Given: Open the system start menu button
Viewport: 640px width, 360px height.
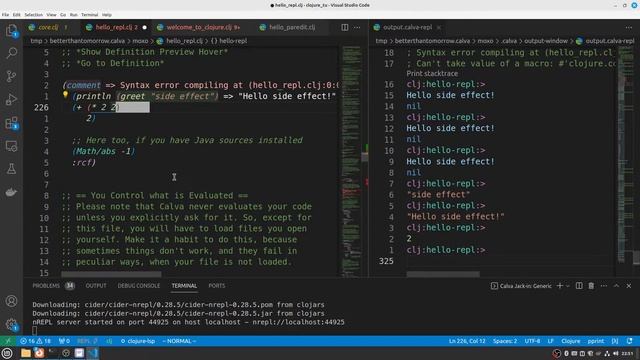Looking at the screenshot, I should [7, 353].
